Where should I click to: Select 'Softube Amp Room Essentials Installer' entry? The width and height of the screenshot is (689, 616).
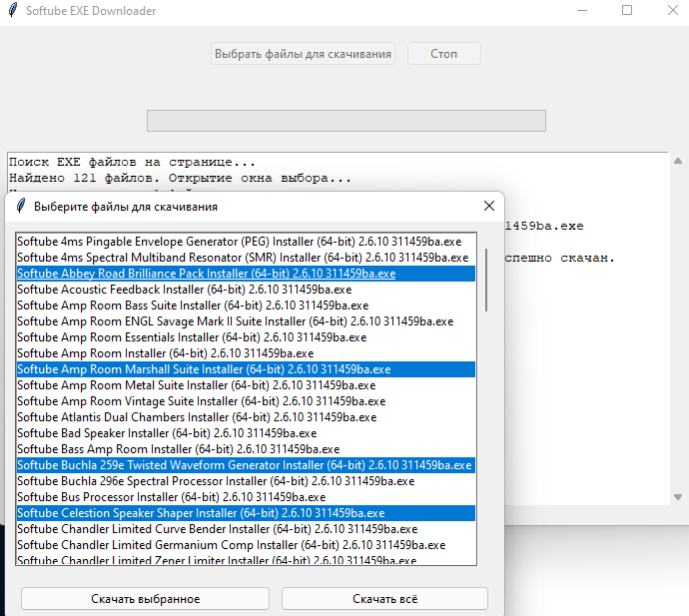pyautogui.click(x=246, y=337)
